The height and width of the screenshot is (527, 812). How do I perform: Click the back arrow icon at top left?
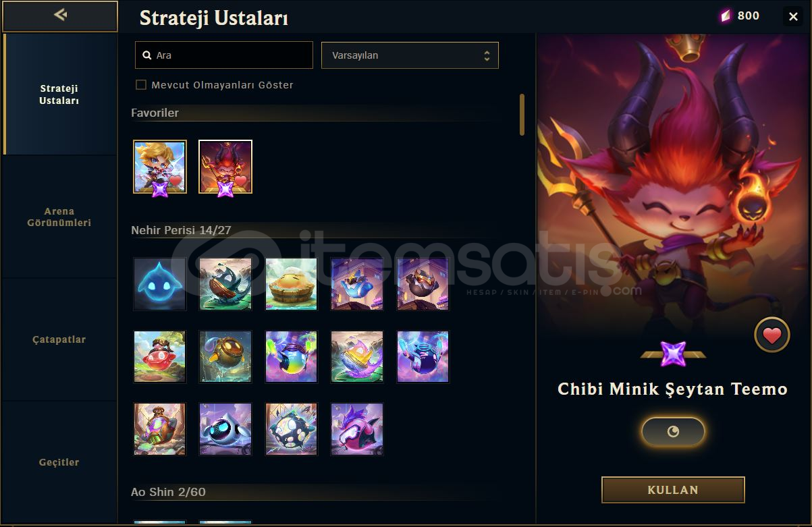tap(60, 15)
